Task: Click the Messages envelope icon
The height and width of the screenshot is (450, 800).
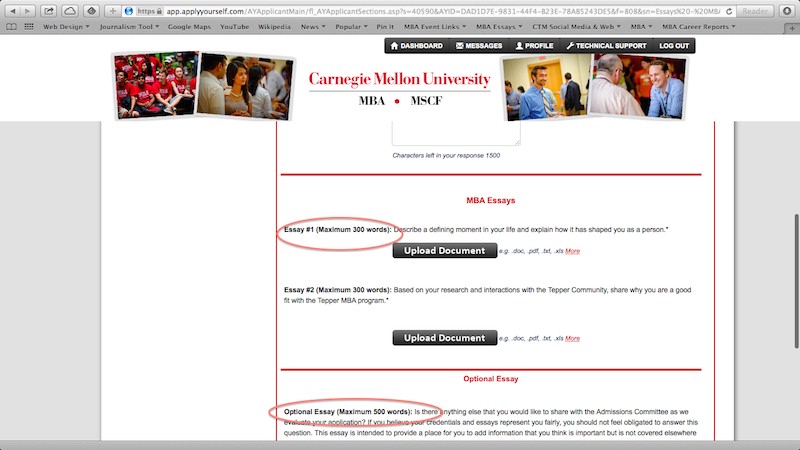Action: [x=460, y=45]
